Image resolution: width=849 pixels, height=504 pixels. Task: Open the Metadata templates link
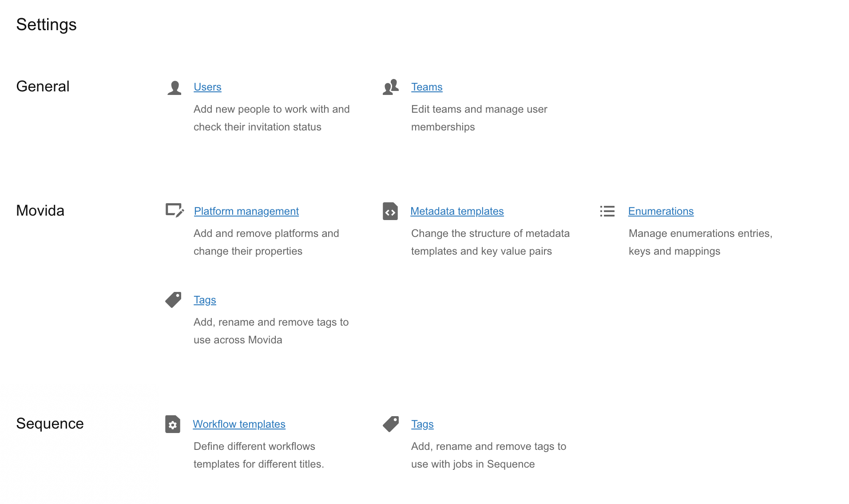click(457, 211)
